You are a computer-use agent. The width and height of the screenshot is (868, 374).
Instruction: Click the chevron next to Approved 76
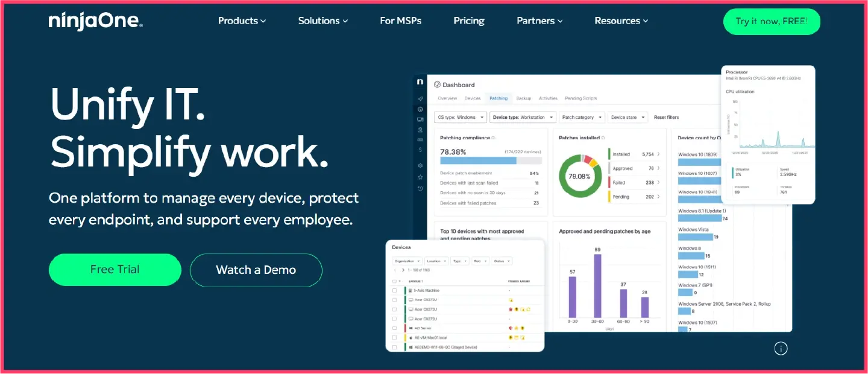tap(658, 168)
